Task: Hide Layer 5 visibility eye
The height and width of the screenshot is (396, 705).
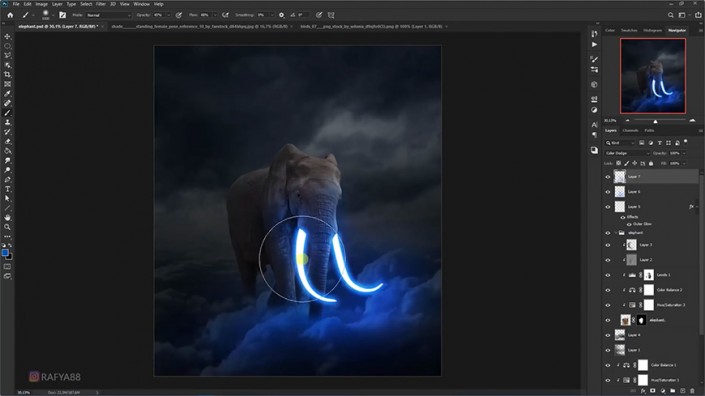Action: (608, 207)
